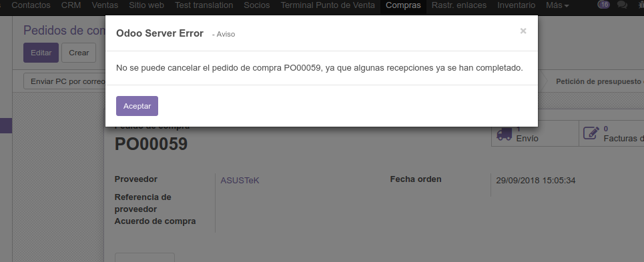Click the Fecha orden label
The width and height of the screenshot is (644, 262).
pyautogui.click(x=416, y=179)
